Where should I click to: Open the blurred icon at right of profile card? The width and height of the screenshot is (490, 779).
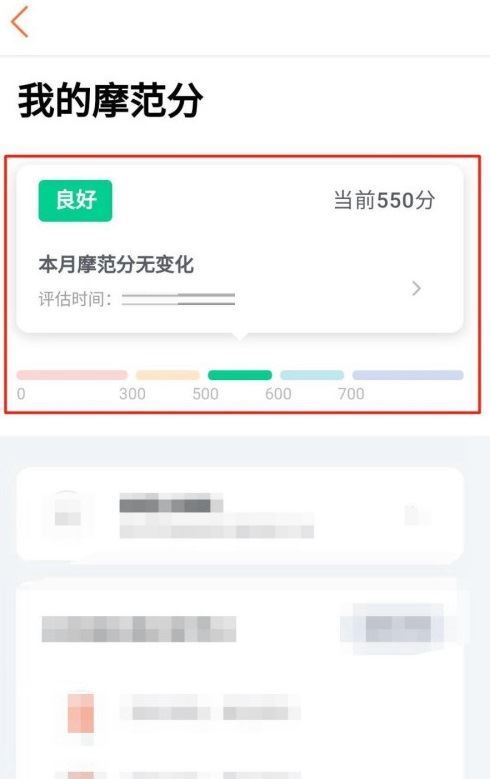417,515
